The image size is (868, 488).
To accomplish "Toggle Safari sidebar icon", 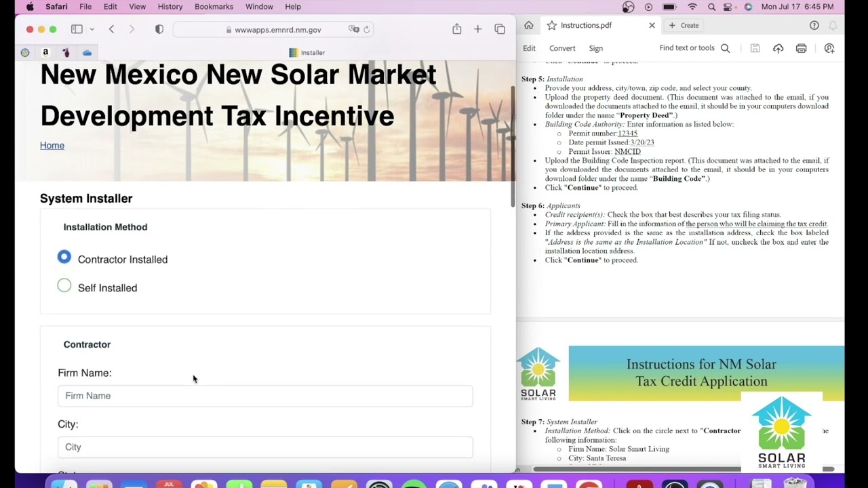I will (77, 29).
